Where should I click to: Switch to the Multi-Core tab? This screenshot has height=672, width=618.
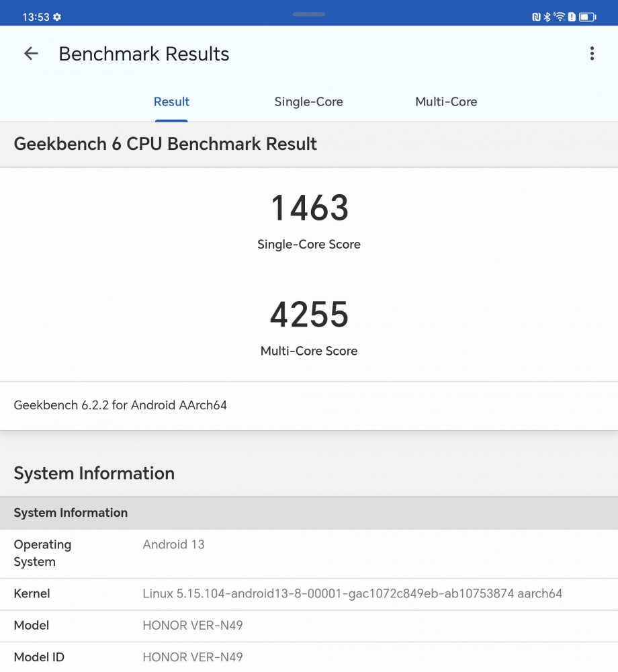(x=446, y=102)
